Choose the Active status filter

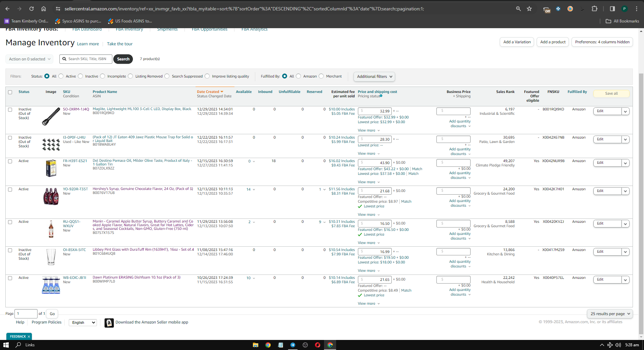coord(61,76)
